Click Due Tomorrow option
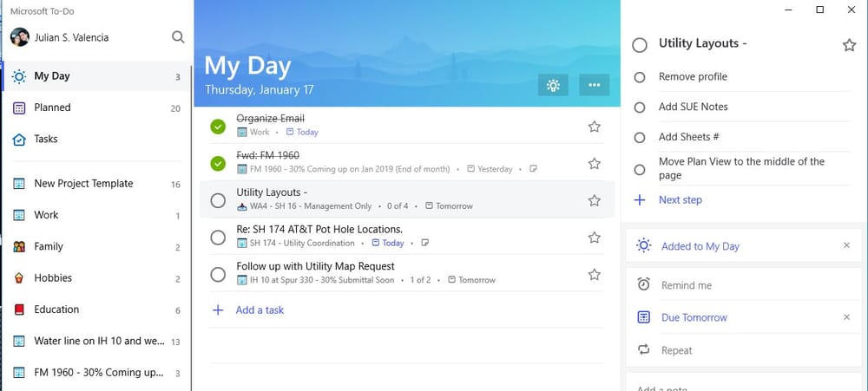This screenshot has width=868, height=391. coord(745,317)
